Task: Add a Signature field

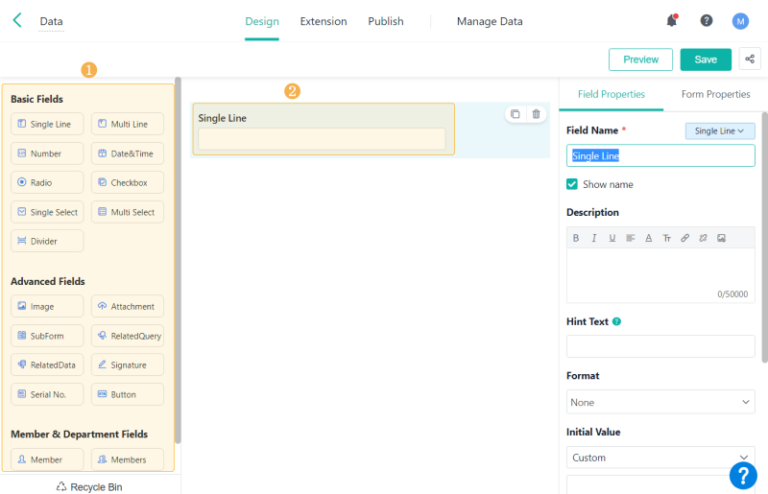Action: tap(127, 365)
